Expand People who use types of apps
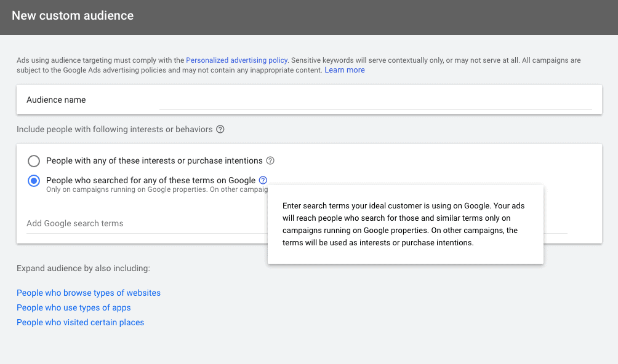Image resolution: width=618 pixels, height=364 pixels. [x=74, y=308]
